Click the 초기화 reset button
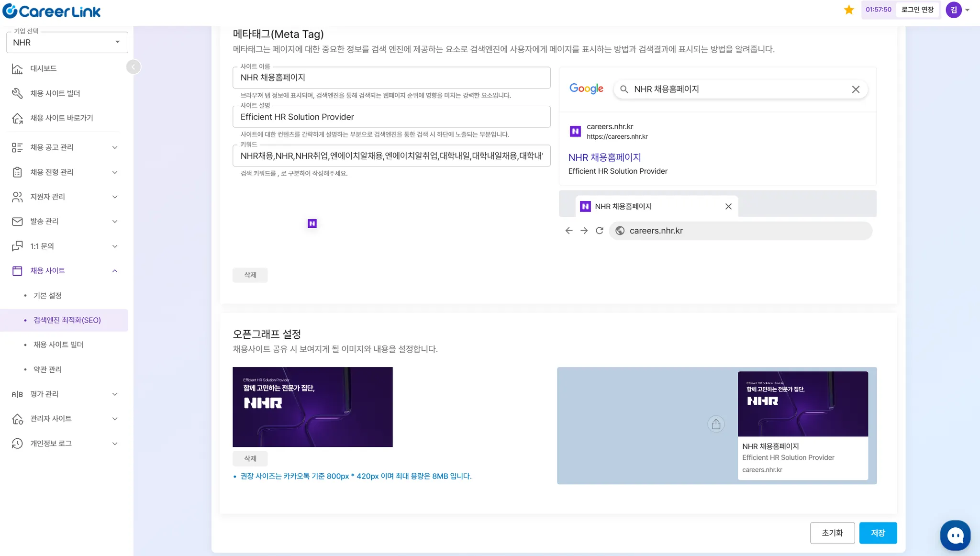980x556 pixels. coord(832,533)
